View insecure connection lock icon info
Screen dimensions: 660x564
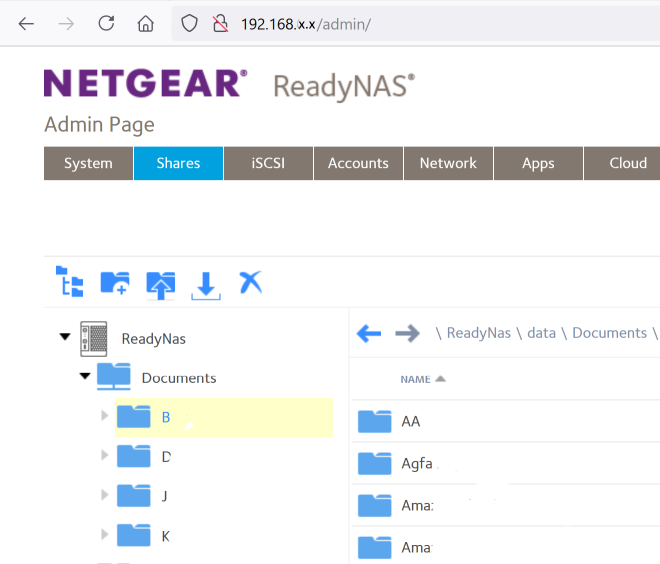click(x=221, y=24)
